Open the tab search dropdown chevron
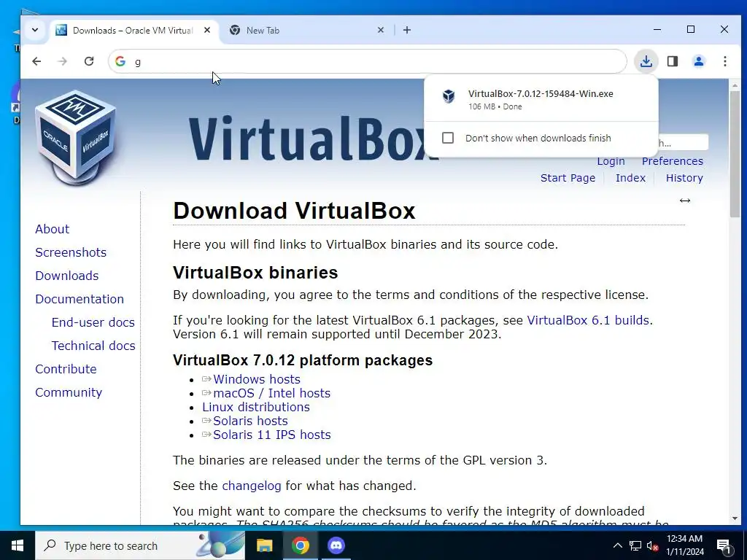The height and width of the screenshot is (560, 747). (35, 30)
